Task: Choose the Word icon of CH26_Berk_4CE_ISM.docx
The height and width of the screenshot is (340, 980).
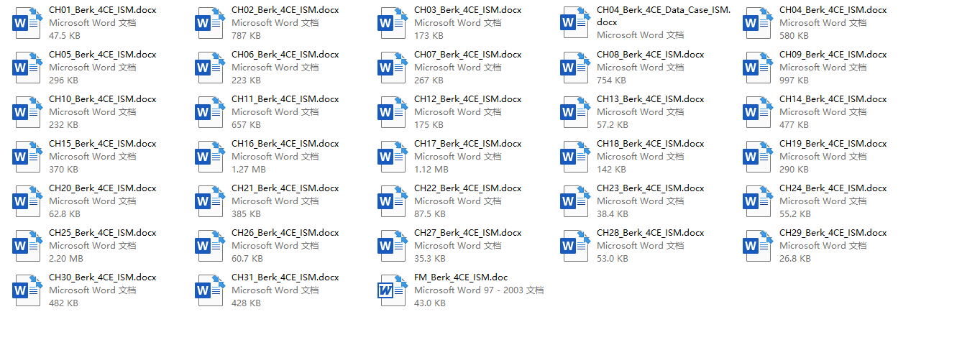Action: (x=211, y=246)
